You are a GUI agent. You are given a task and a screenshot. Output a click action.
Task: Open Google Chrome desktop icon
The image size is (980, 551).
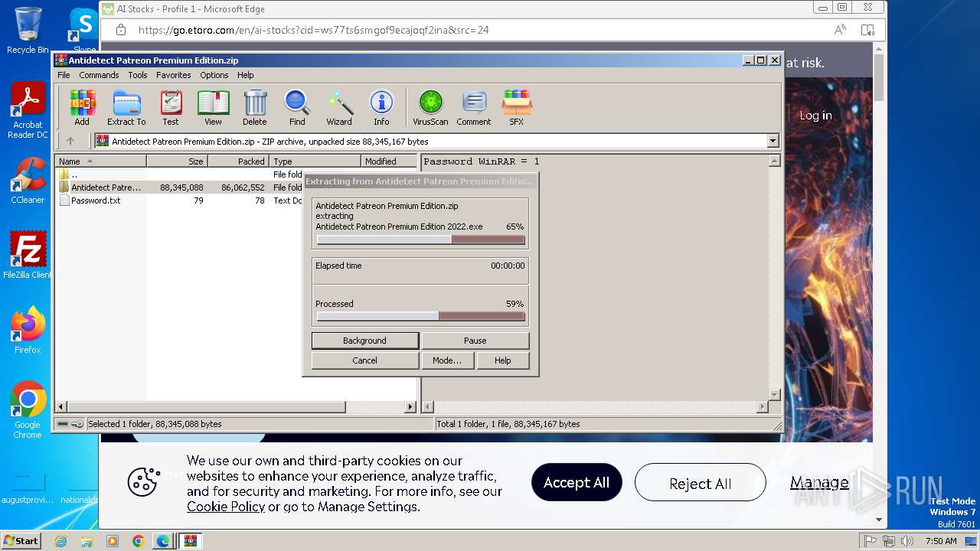28,410
